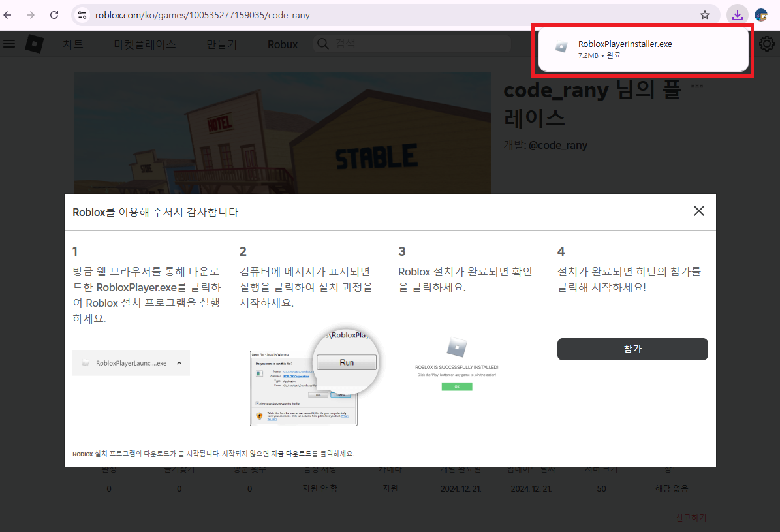The width and height of the screenshot is (780, 532).
Task: Open site information icon in address bar
Action: [82, 15]
